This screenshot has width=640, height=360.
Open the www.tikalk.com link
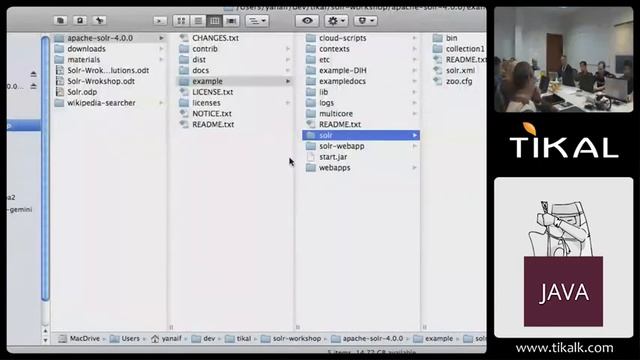[564, 348]
